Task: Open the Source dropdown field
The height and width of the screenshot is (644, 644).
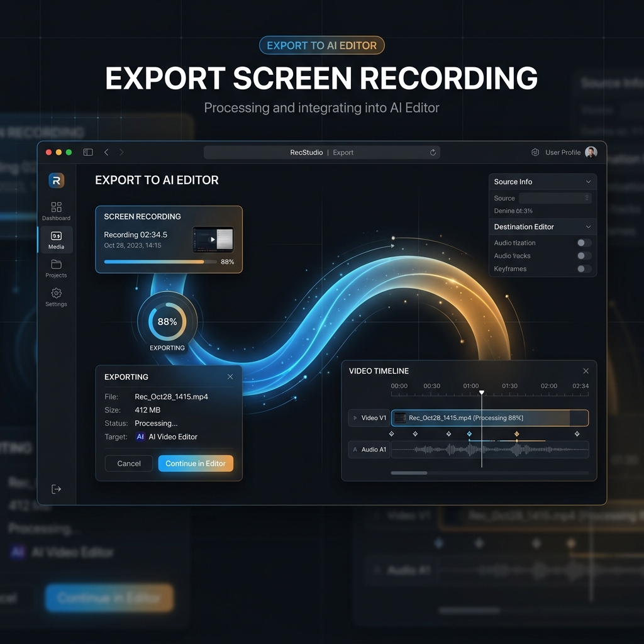Action: [555, 198]
